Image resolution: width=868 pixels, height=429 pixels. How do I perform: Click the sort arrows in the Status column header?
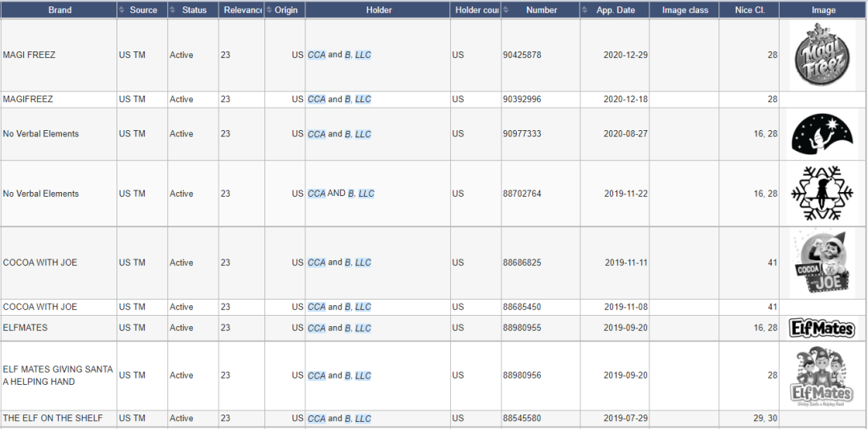[x=173, y=10]
